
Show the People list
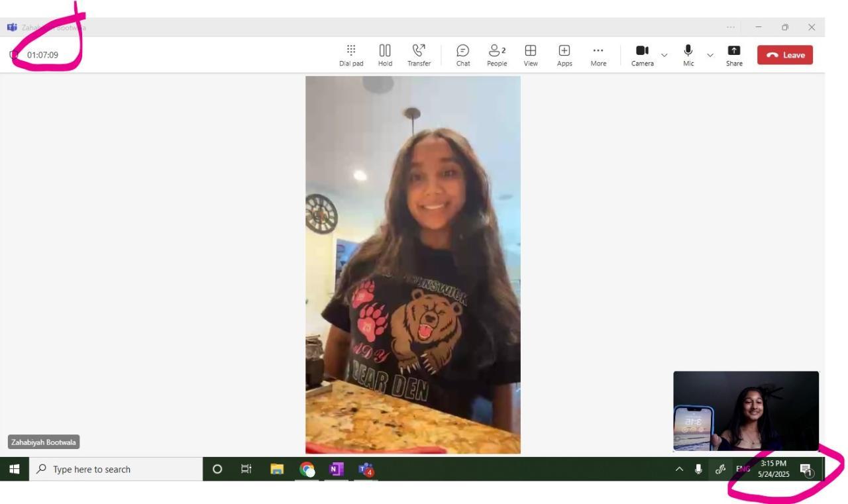point(497,56)
